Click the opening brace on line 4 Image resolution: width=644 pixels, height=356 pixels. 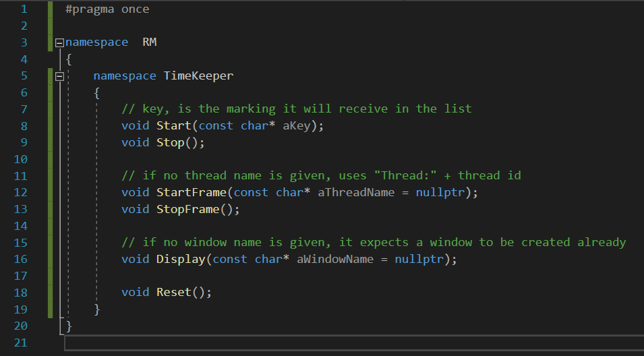click(69, 59)
